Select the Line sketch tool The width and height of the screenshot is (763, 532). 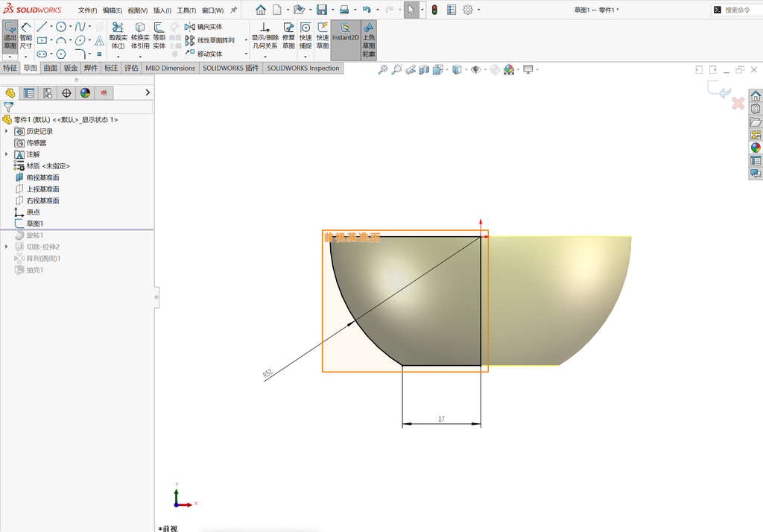(42, 27)
